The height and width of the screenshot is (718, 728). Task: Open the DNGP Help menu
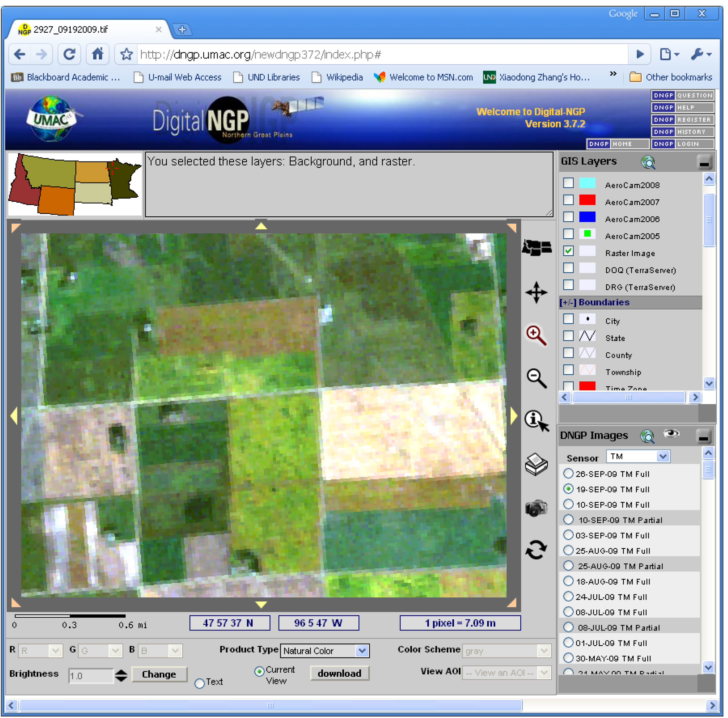683,107
